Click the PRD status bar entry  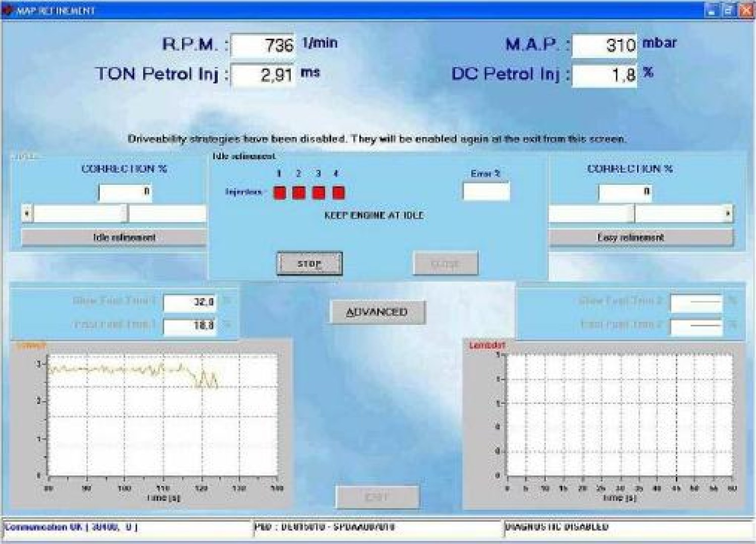pyautogui.click(x=377, y=527)
